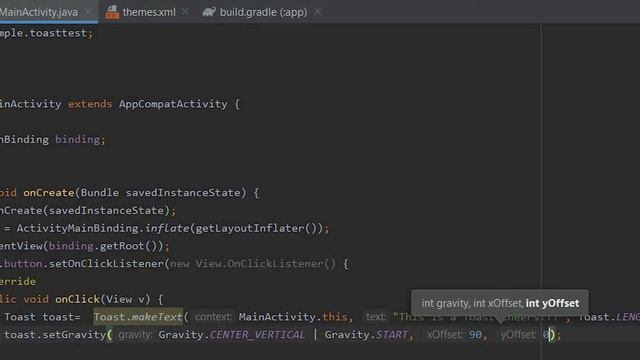Click the xOffset value 90
640x360 pixels.
pyautogui.click(x=475, y=335)
